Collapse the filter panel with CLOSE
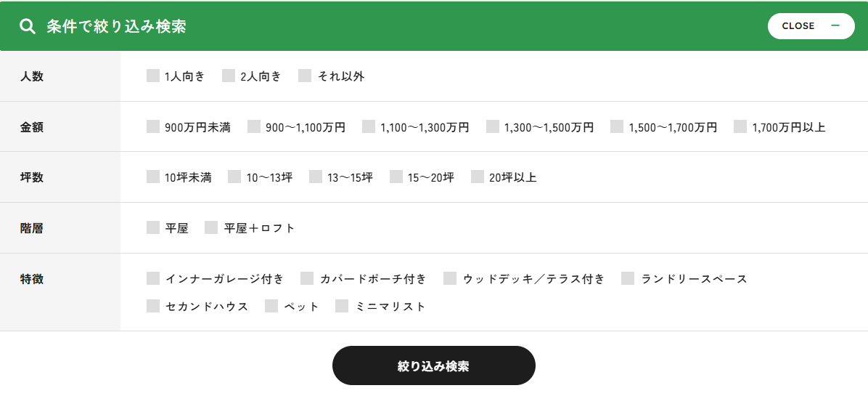868x404 pixels. point(811,26)
